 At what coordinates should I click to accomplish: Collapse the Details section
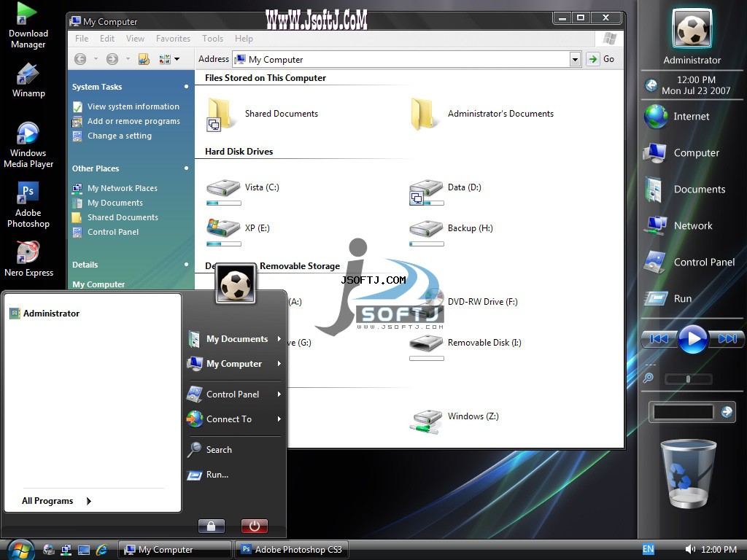pos(186,264)
